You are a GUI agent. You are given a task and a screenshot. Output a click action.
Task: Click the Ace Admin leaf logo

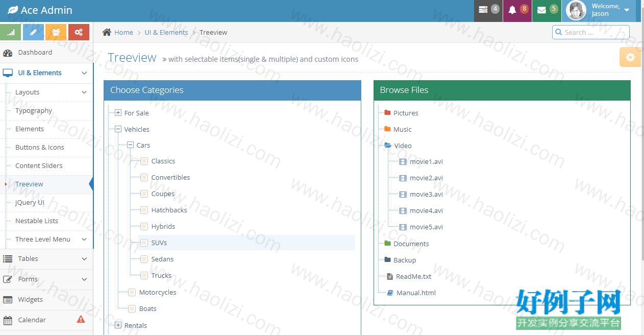(x=12, y=10)
